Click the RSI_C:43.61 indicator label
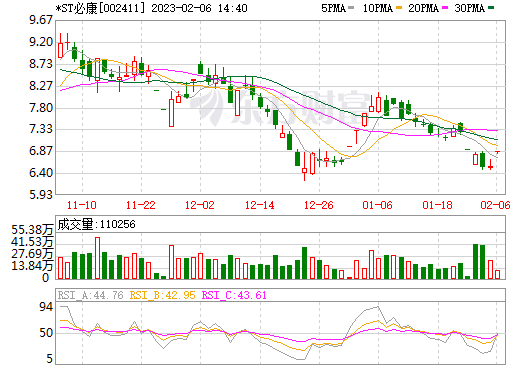The image size is (520, 365). tap(234, 295)
